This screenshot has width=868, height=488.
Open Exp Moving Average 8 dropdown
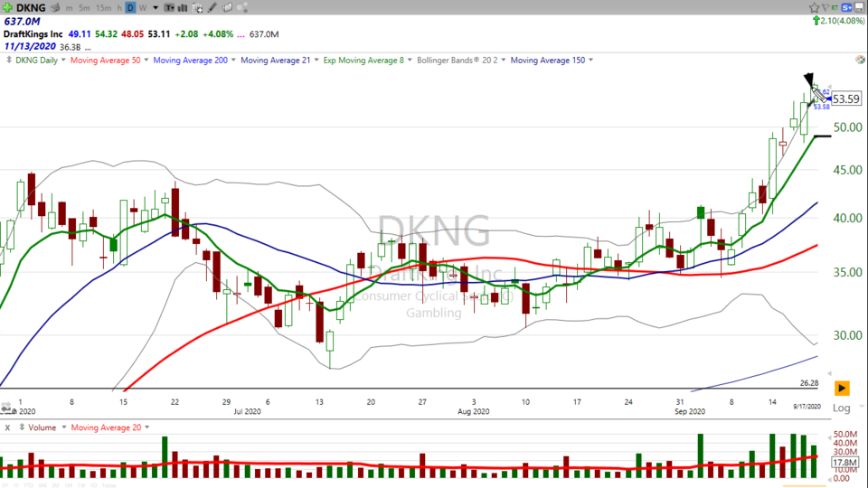[410, 60]
